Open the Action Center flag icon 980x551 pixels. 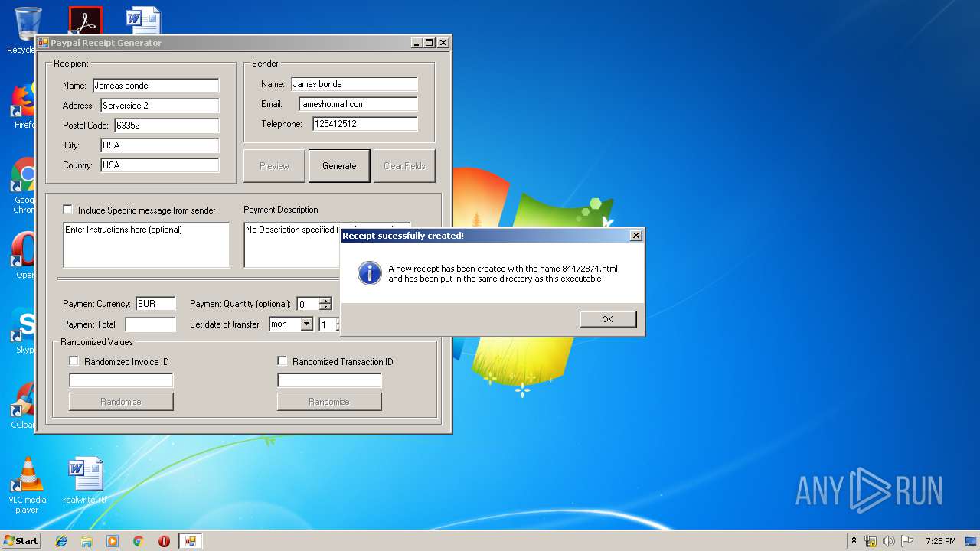point(907,541)
